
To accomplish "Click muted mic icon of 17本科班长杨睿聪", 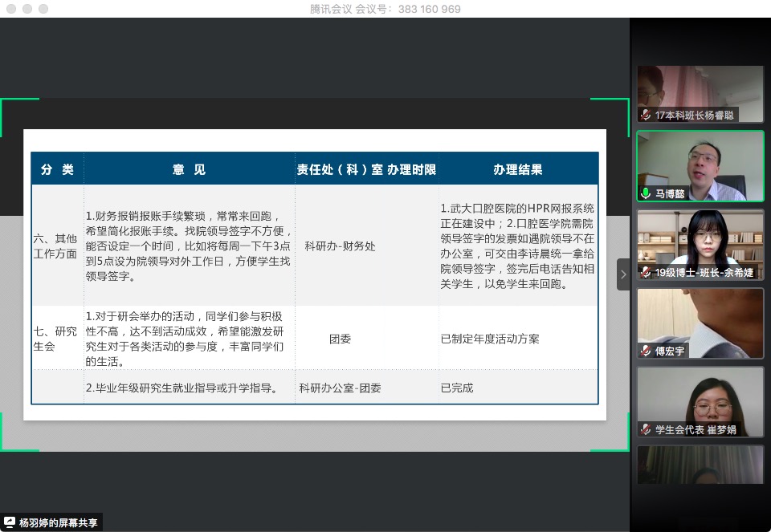I will point(646,115).
